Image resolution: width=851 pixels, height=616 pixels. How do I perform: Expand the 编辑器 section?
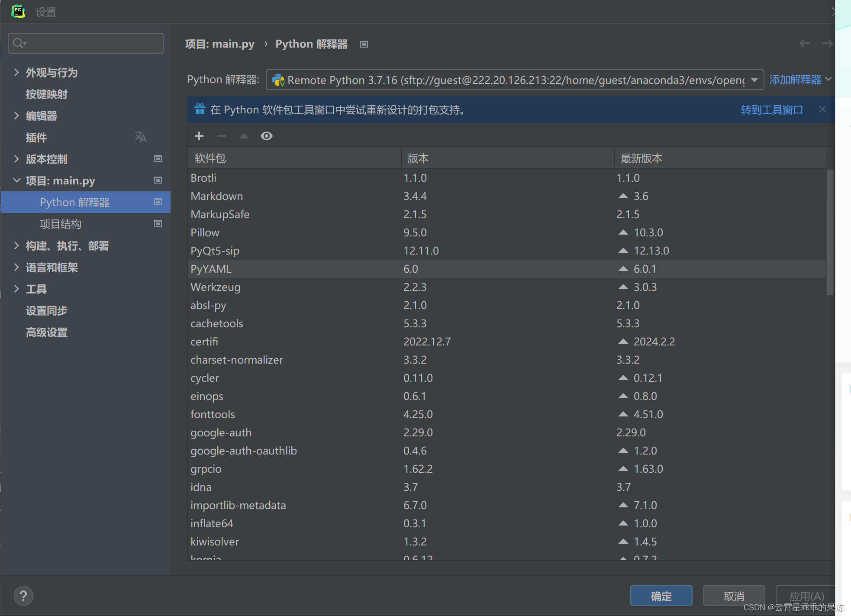coord(16,116)
